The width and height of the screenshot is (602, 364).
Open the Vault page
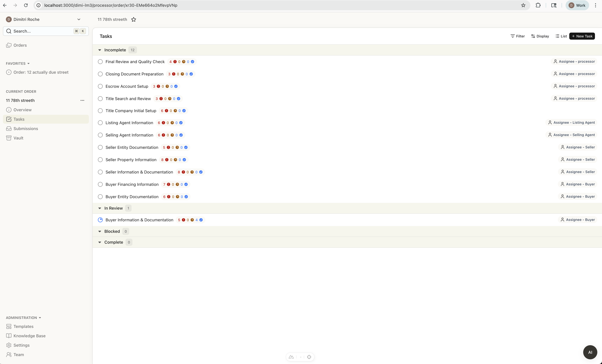click(x=18, y=138)
